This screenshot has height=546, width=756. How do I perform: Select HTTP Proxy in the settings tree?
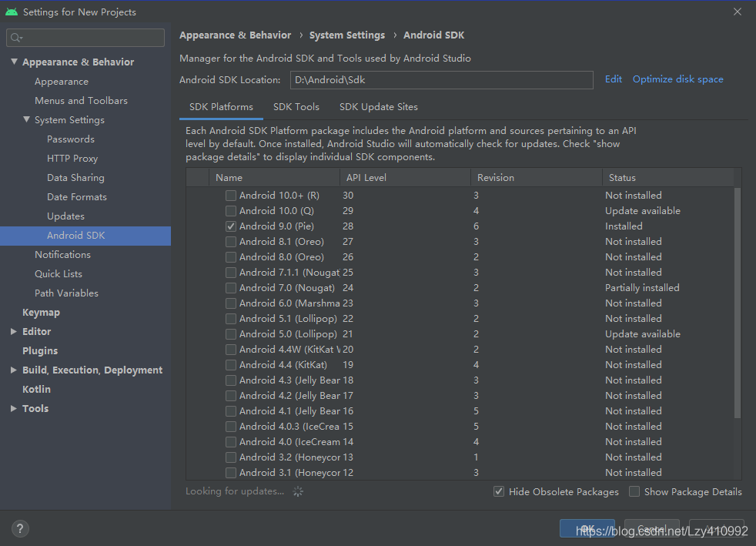72,159
